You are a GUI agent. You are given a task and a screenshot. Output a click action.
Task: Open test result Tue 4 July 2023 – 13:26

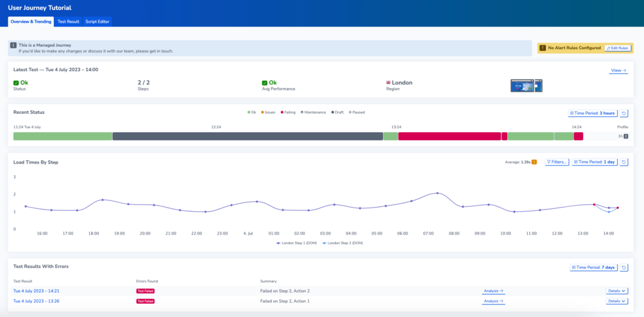coord(36,301)
